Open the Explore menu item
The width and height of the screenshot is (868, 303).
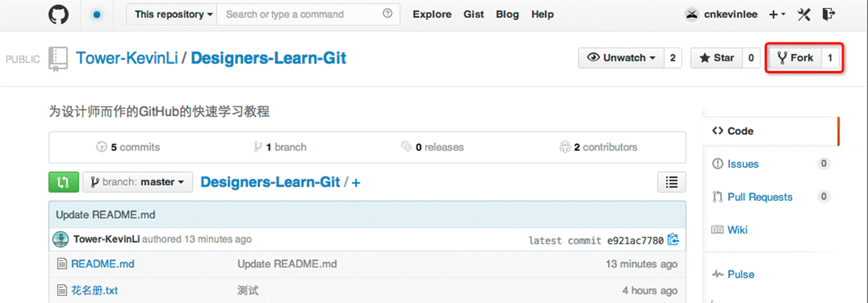[432, 15]
